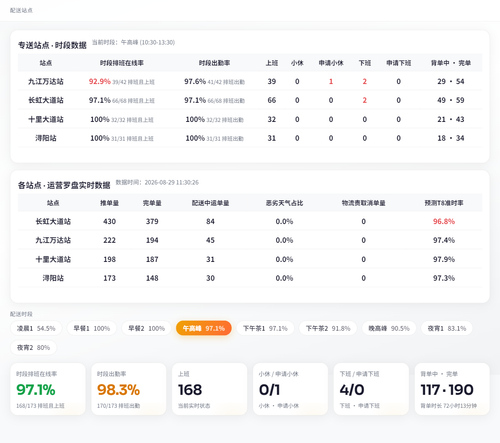Viewport: 500px width, 443px height.
Task: Select the 凌晨1 54.5% time period pill
Action: tap(36, 328)
